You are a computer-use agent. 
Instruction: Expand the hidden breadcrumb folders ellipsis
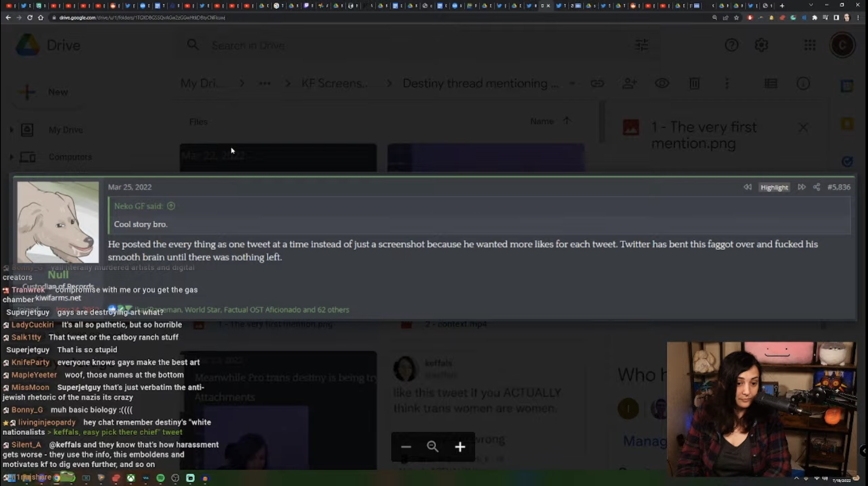pos(265,83)
